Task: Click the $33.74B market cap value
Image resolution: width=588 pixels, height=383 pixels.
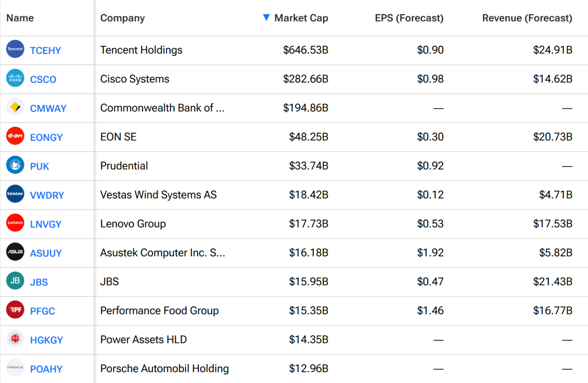Action: pos(309,166)
